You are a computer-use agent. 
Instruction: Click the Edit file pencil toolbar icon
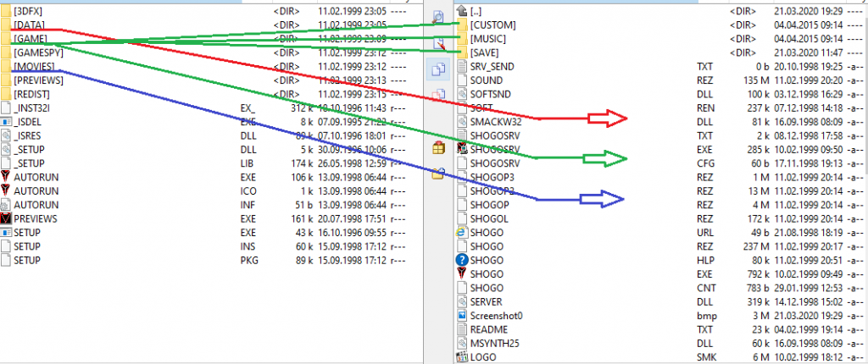point(438,44)
